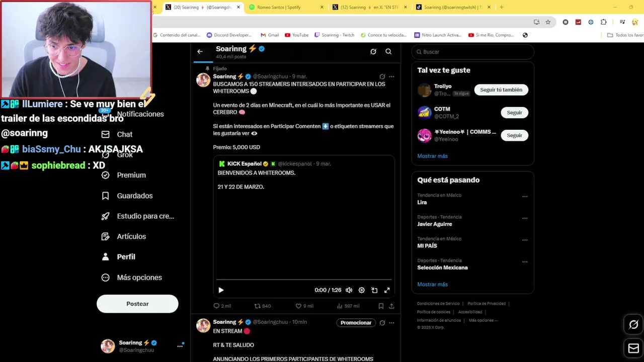Image resolution: width=644 pixels, height=362 pixels.
Task: Open a new browser tab
Action: coord(501,7)
